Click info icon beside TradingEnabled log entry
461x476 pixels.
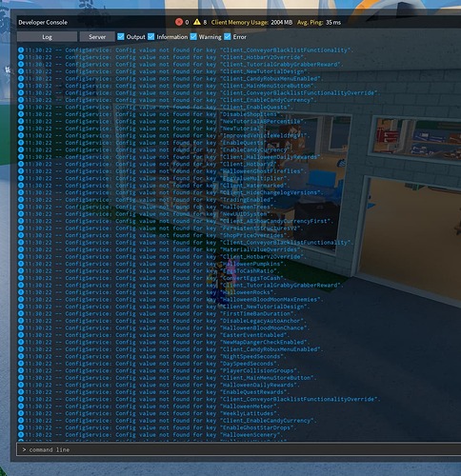coord(21,200)
